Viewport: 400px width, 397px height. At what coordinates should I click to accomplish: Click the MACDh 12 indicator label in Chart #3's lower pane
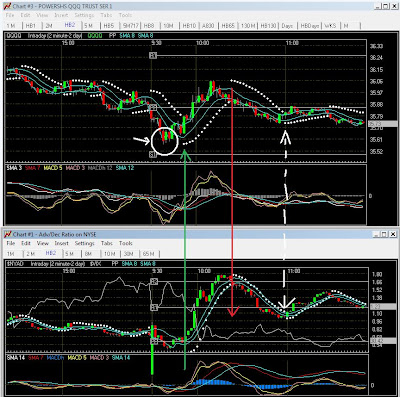[x=100, y=168]
